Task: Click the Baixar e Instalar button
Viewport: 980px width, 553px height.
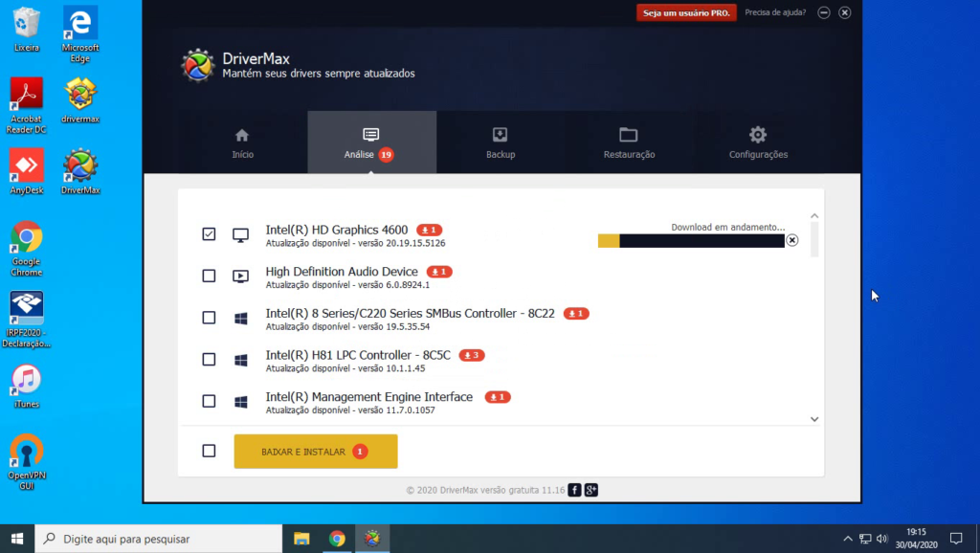Action: tap(316, 452)
